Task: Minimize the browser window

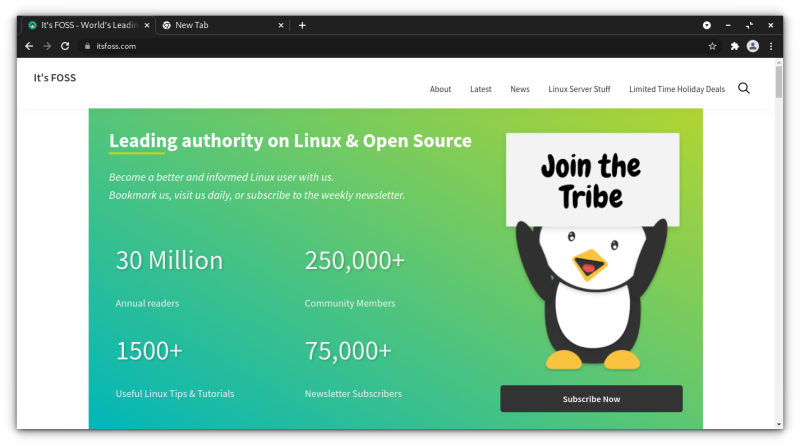Action: point(728,25)
